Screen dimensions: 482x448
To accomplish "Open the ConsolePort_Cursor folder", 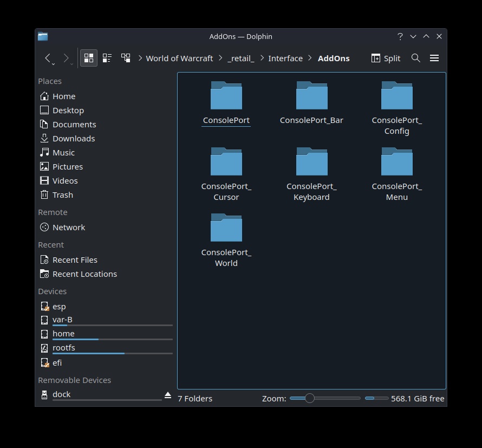I will click(226, 174).
